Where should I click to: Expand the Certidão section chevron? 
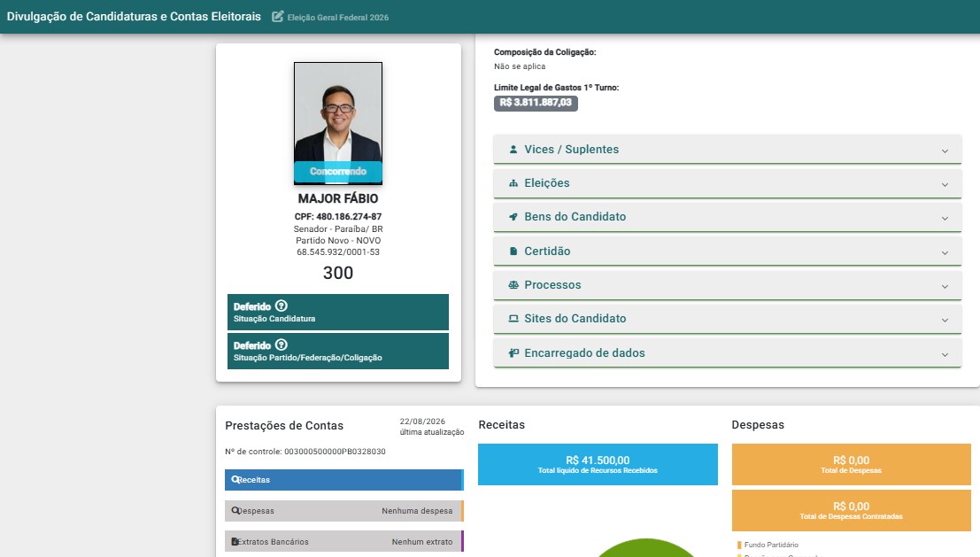click(945, 252)
